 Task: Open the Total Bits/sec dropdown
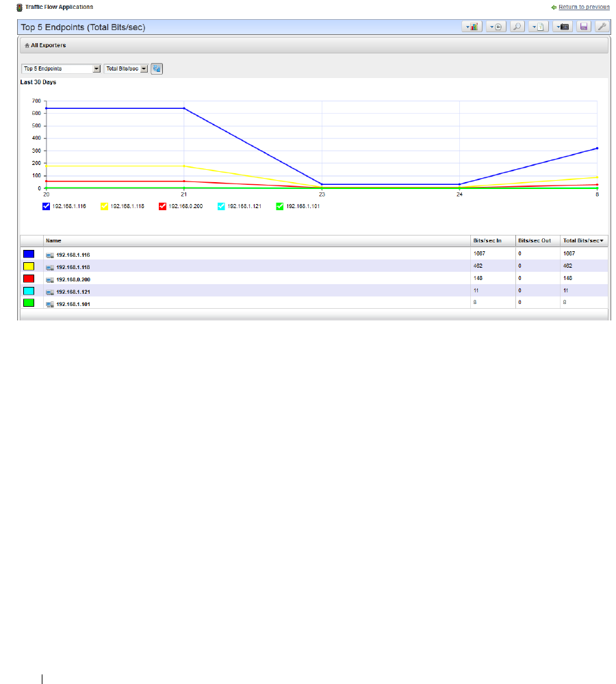[x=127, y=68]
